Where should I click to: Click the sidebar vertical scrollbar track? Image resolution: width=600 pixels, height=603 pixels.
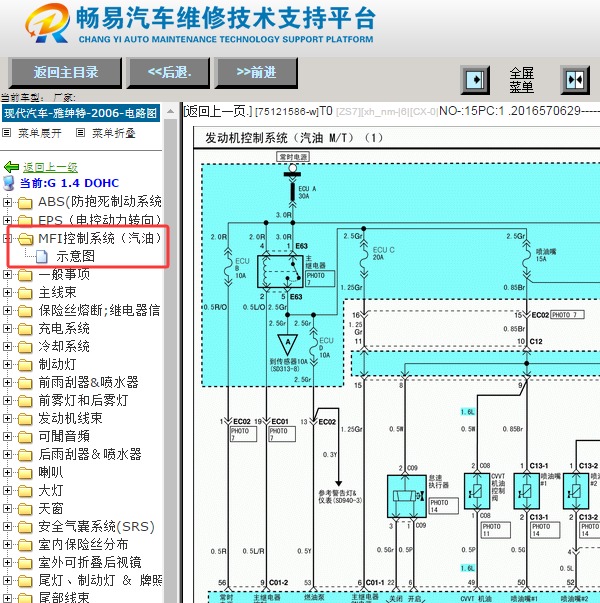[x=170, y=358]
